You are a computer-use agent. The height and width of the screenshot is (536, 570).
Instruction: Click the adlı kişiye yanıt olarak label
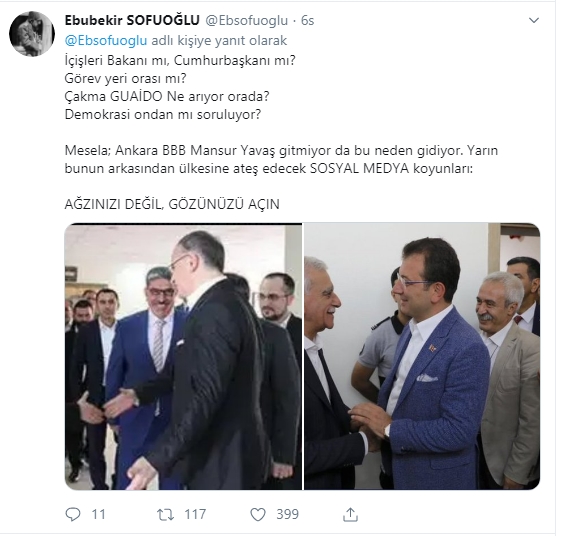coord(219,40)
